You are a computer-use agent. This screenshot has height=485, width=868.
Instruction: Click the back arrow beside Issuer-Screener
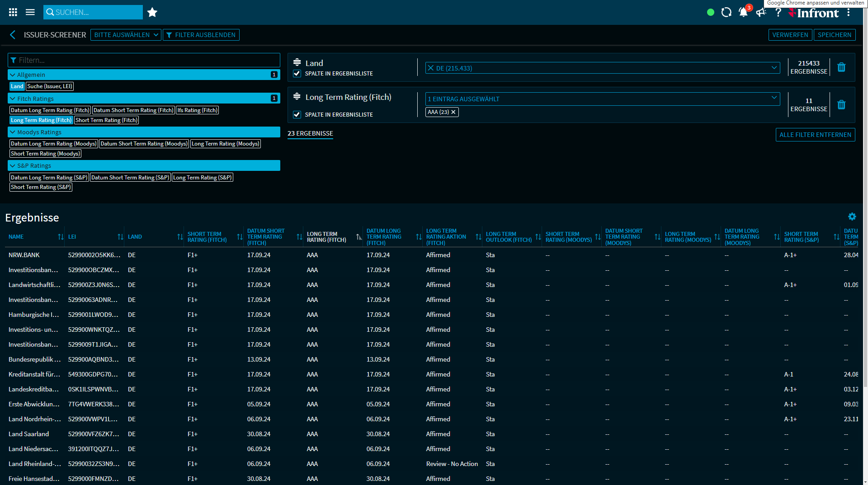tap(12, 34)
